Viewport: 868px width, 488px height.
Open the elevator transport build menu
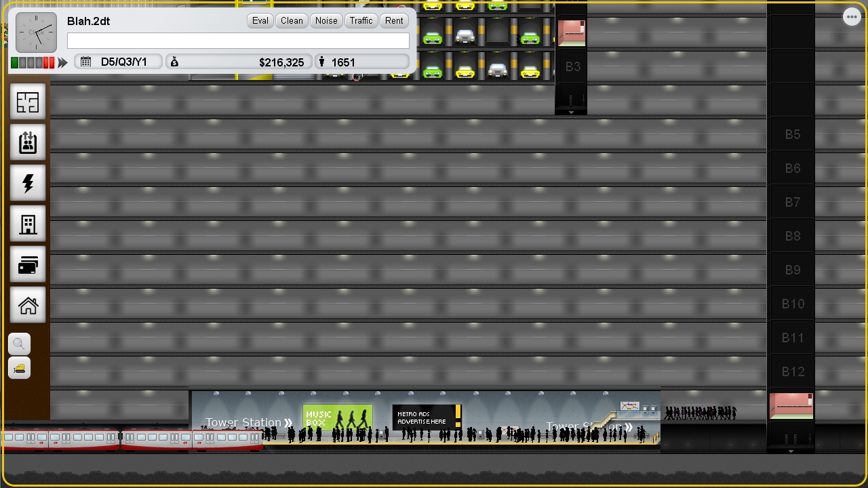tap(28, 143)
